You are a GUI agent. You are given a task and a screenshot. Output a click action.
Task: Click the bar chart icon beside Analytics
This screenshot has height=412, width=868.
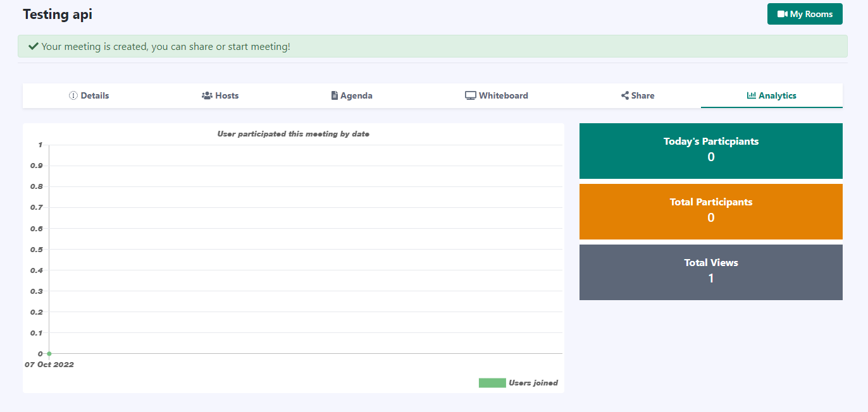tap(752, 96)
